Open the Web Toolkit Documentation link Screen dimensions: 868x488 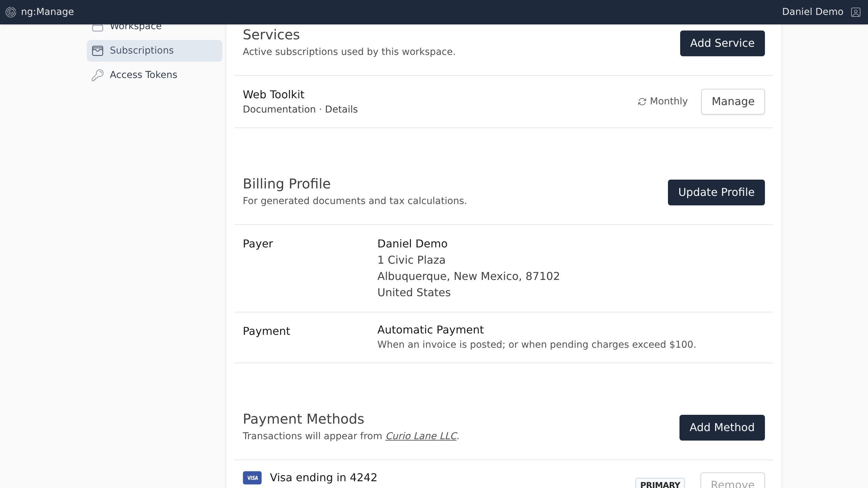[279, 109]
